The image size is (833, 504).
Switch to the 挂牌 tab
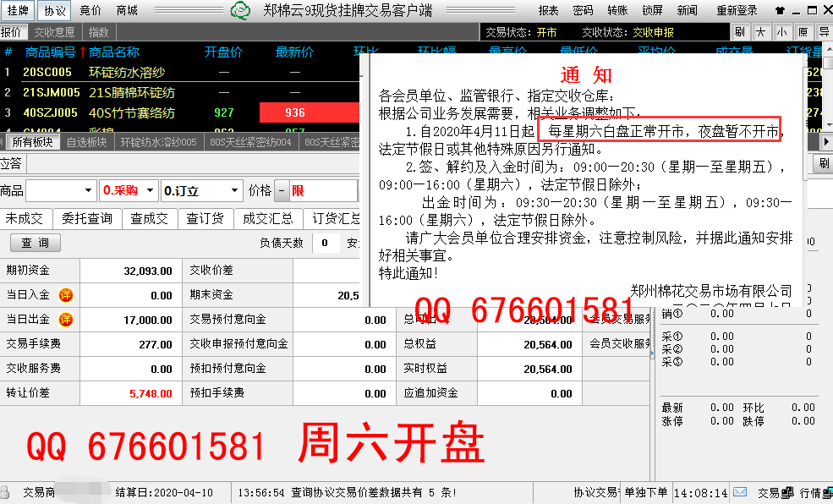(18, 11)
